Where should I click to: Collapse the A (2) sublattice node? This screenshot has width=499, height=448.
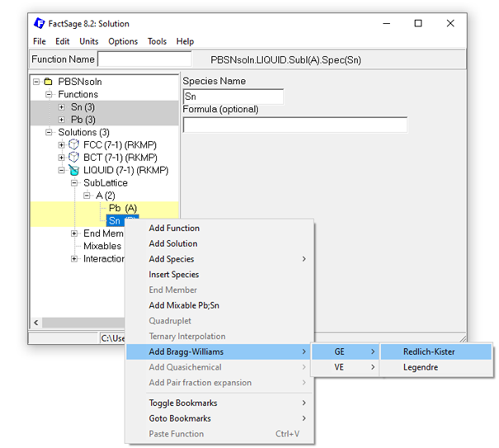tap(87, 196)
